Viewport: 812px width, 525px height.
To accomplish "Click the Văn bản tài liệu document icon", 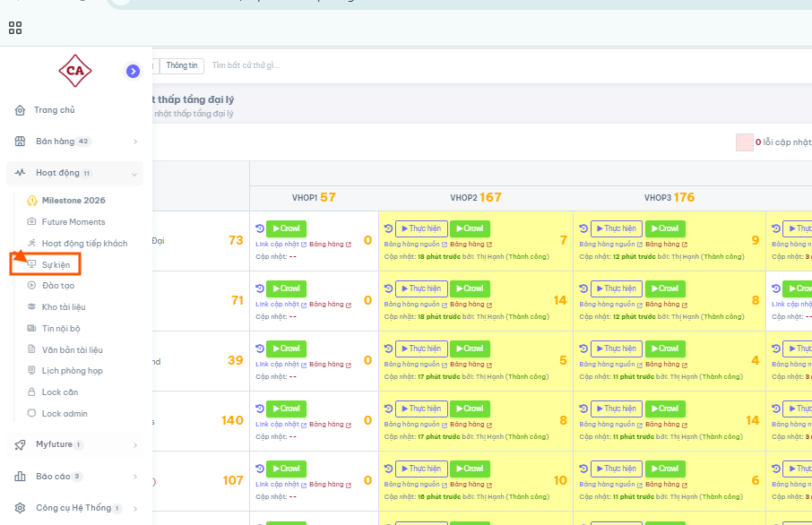I will 31,349.
